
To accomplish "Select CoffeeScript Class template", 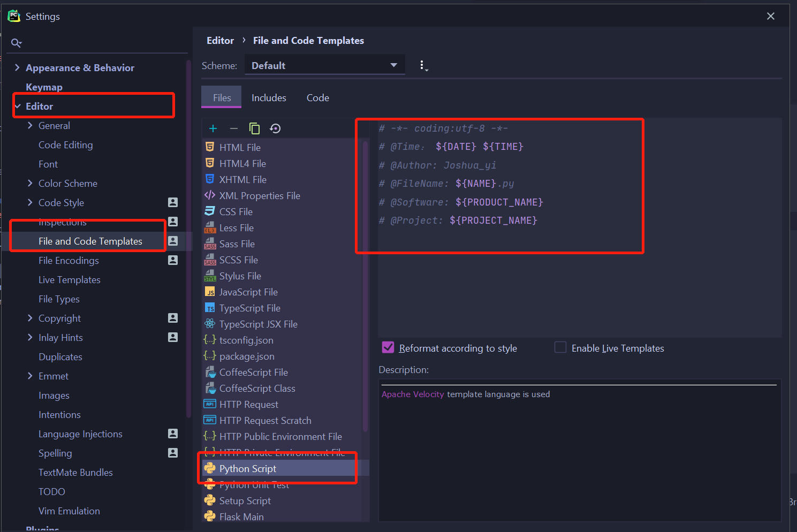I will click(x=257, y=388).
